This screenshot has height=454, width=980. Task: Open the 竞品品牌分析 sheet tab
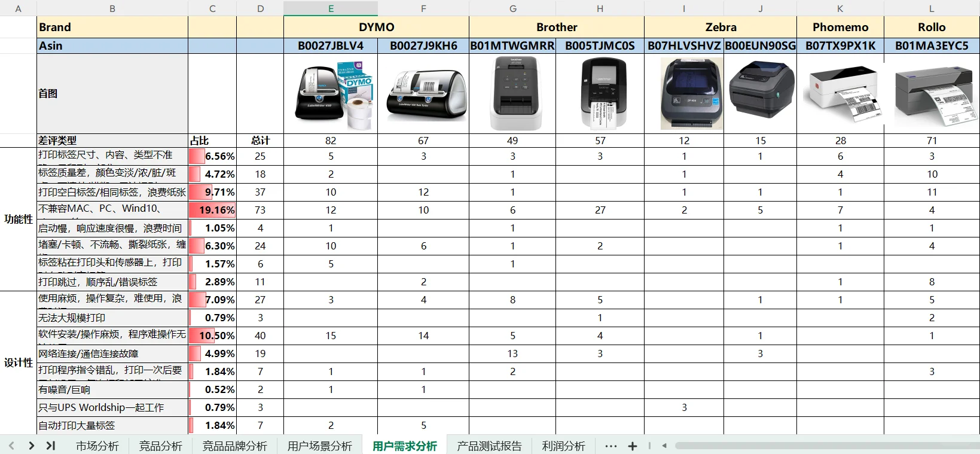[x=234, y=446]
